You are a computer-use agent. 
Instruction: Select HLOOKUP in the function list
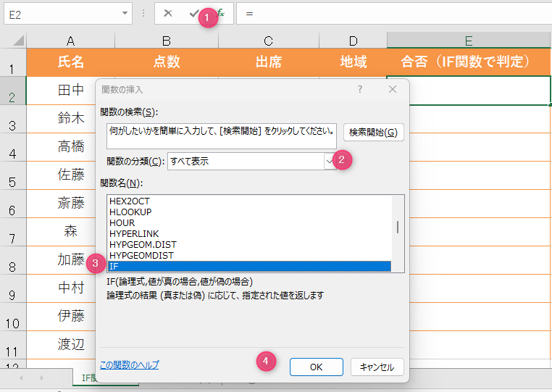pyautogui.click(x=130, y=212)
